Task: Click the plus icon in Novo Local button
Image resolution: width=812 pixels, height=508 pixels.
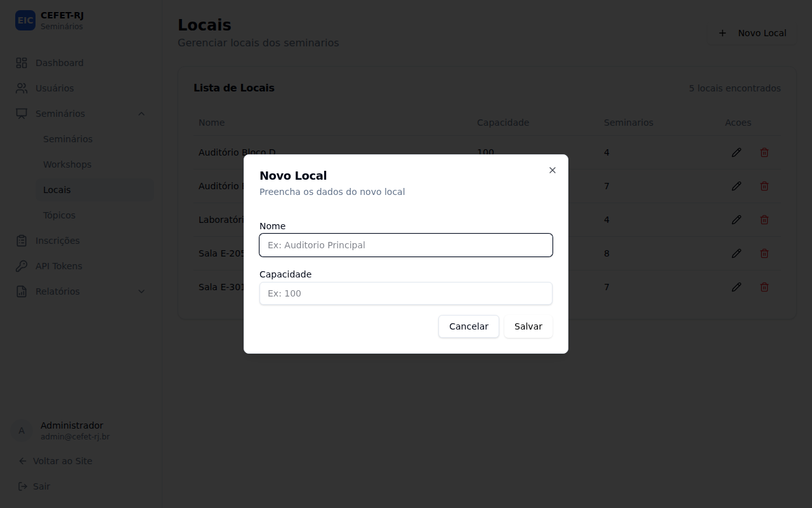Action: pyautogui.click(x=723, y=33)
